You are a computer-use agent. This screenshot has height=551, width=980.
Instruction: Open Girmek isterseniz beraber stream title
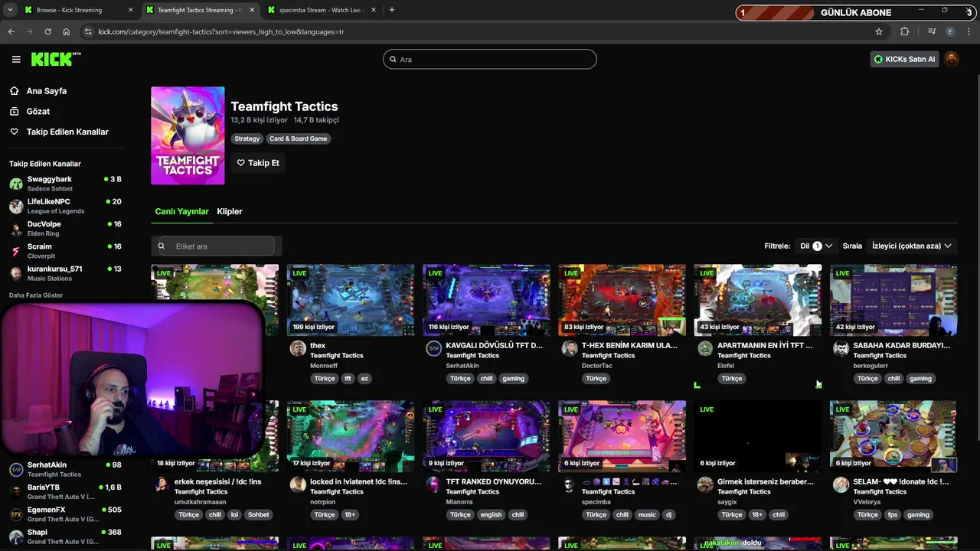pos(765,481)
